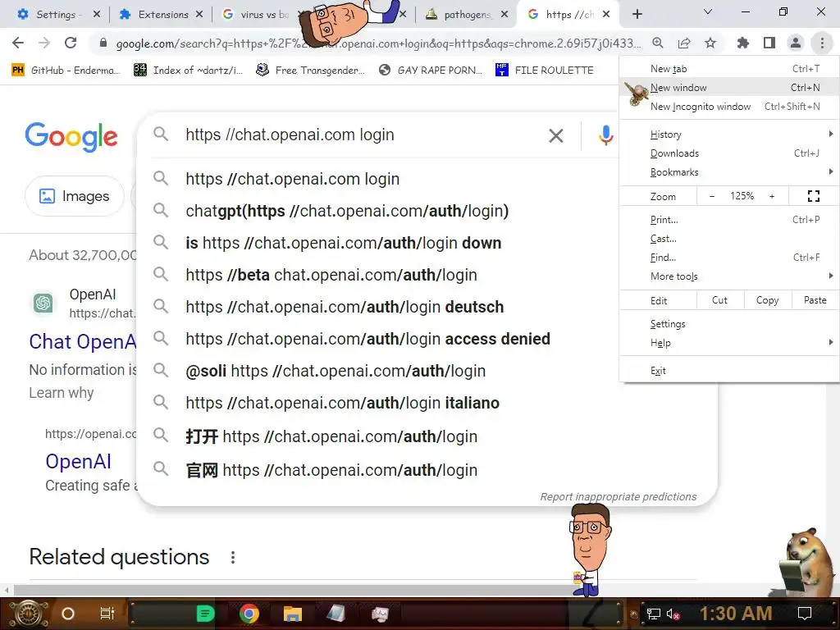Open the profile avatar button
840x630 pixels.
[x=796, y=43]
